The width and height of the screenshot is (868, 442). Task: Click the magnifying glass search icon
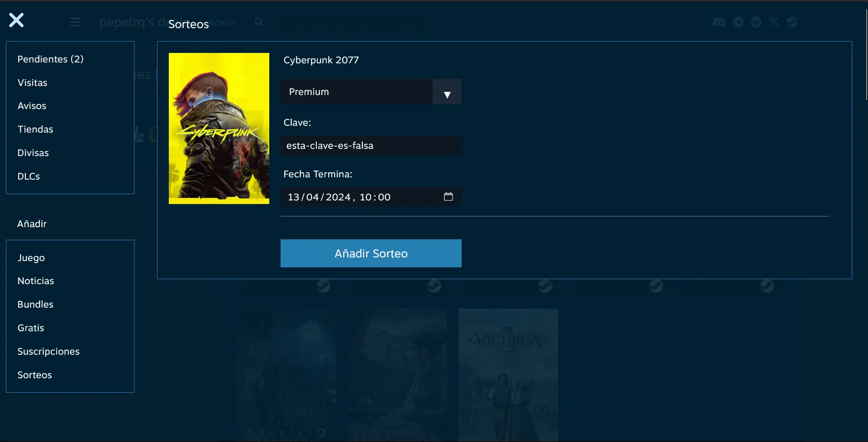(x=259, y=22)
